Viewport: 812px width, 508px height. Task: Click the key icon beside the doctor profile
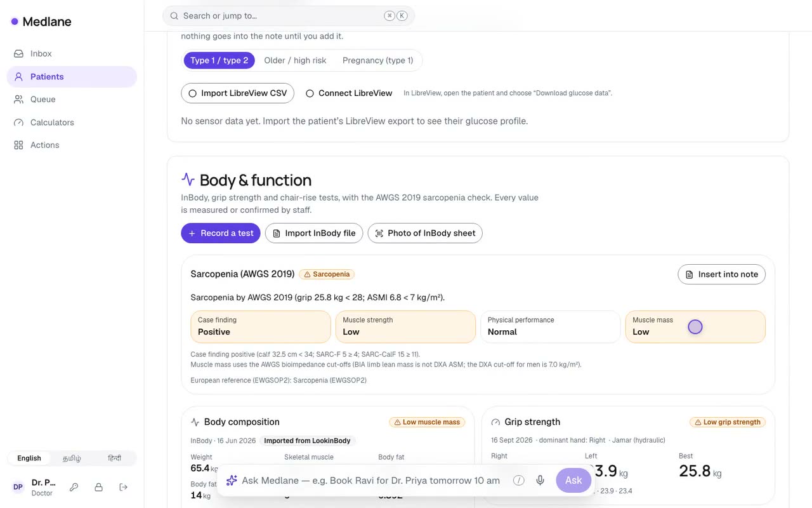[74, 487]
